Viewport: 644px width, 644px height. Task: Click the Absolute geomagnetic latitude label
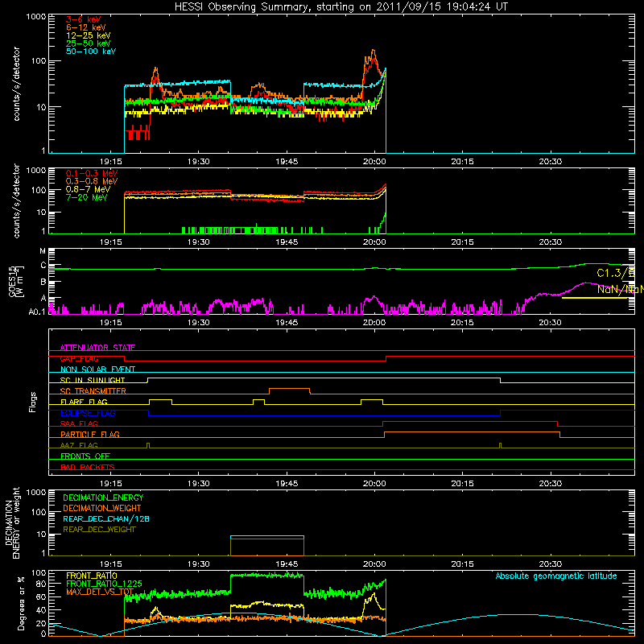click(556, 576)
